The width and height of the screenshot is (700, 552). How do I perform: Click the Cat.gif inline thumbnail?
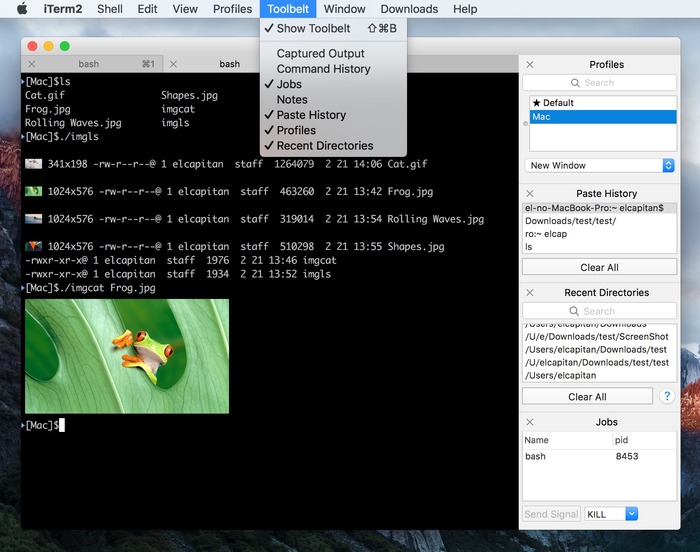33,164
